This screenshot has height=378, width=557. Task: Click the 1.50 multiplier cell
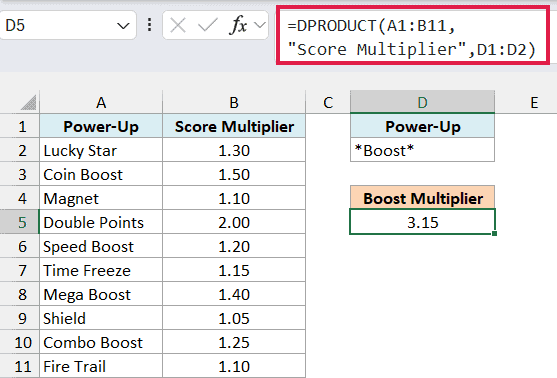tap(234, 174)
